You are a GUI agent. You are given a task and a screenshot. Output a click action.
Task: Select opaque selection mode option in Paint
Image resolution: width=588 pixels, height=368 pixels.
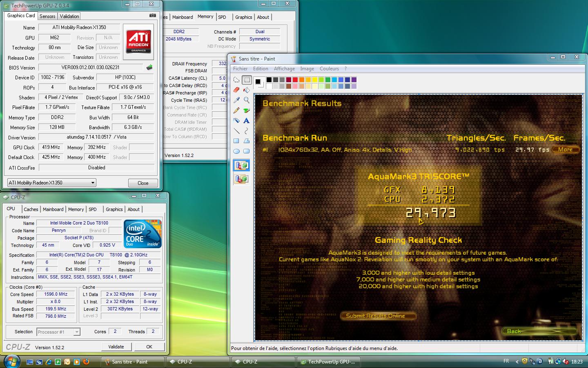point(241,165)
